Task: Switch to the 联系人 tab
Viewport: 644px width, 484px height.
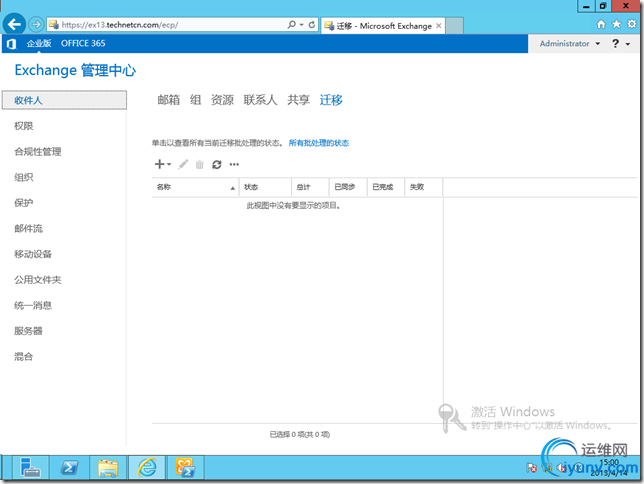Action: [260, 100]
